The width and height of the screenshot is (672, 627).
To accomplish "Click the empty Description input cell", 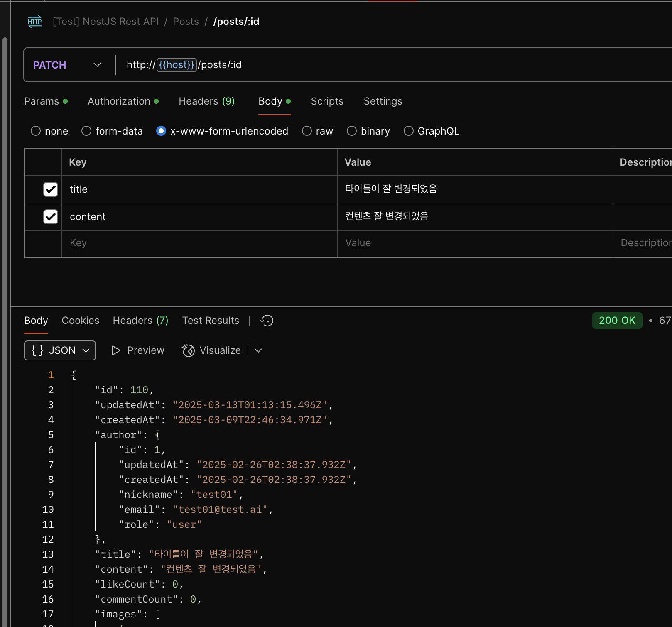I will 643,244.
